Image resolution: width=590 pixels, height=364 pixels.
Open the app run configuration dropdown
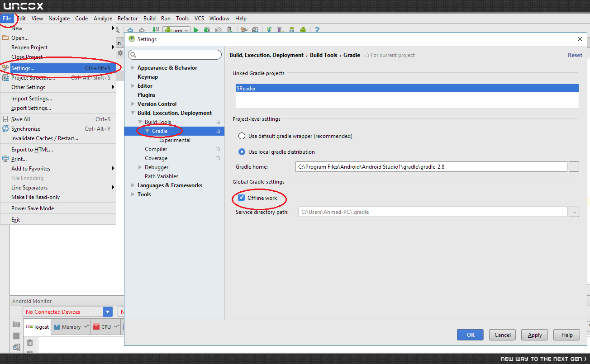[x=177, y=30]
